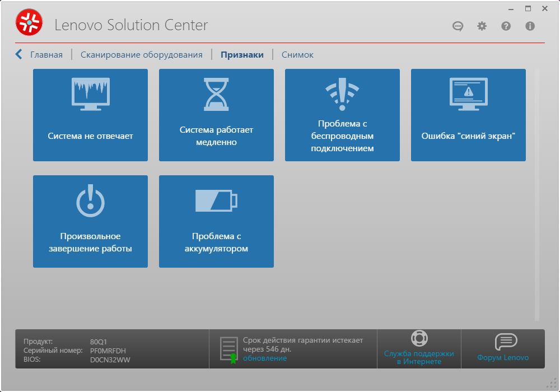Click the BIOS version D0CN32WW
The width and height of the screenshot is (560, 392).
pos(110,360)
